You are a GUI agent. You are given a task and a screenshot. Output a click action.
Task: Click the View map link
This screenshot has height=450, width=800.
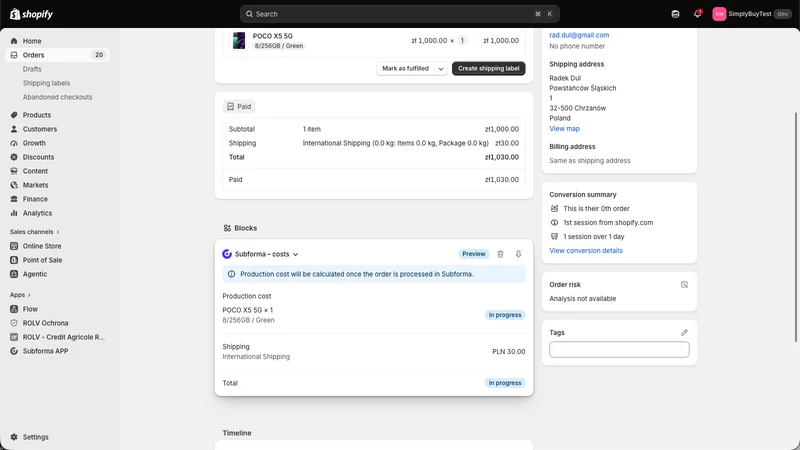tap(564, 129)
